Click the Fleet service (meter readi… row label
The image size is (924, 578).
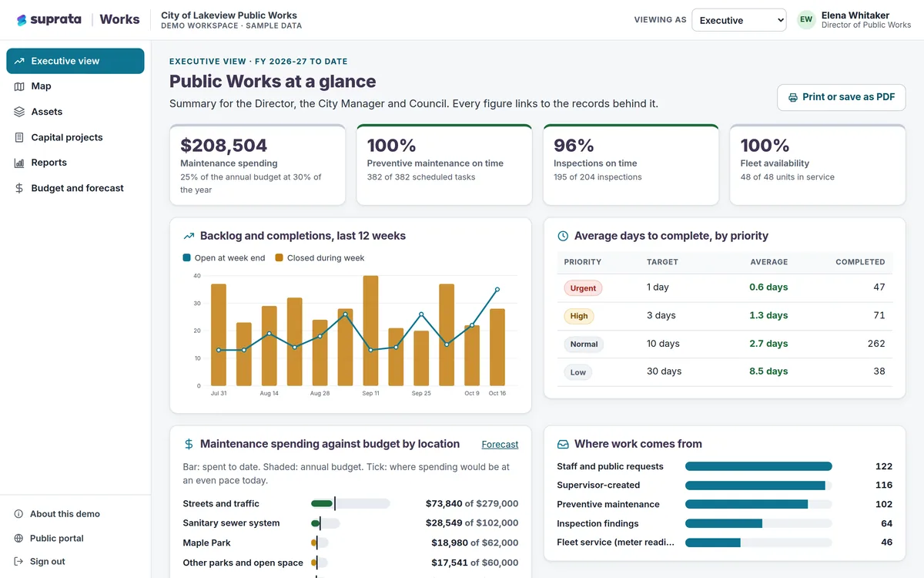[x=615, y=543]
